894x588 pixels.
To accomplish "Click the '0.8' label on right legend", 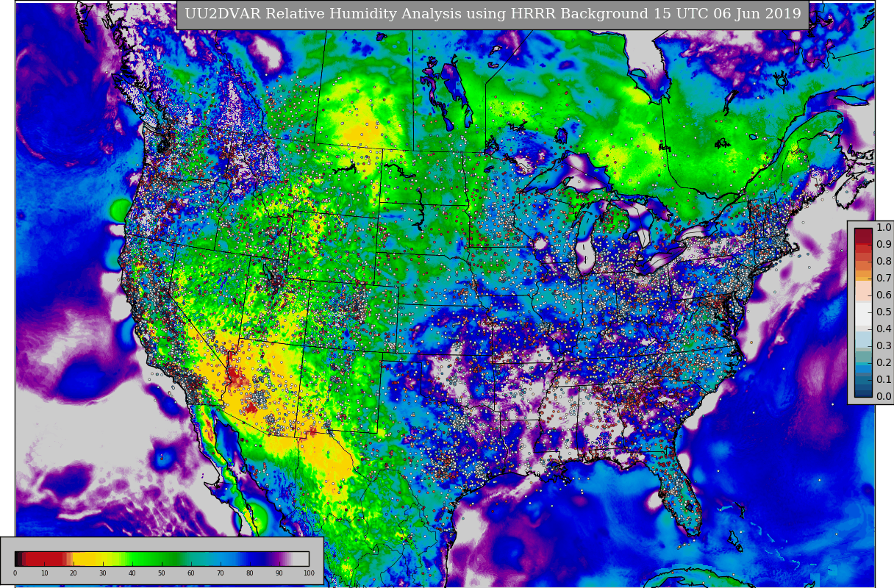I will 884,262.
